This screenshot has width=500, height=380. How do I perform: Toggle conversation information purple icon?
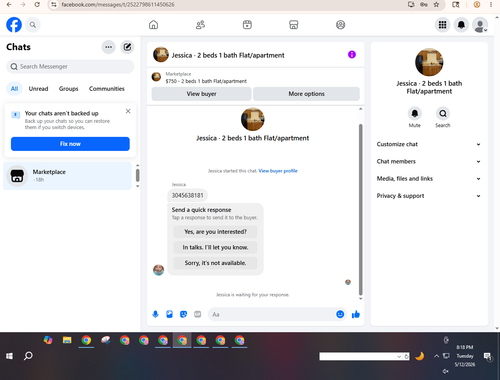352,54
